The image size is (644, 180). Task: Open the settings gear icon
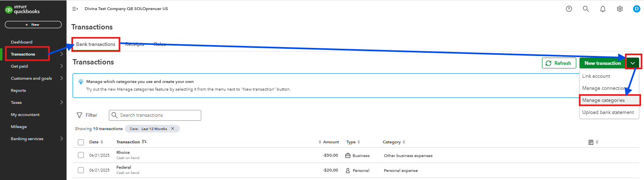(620, 9)
